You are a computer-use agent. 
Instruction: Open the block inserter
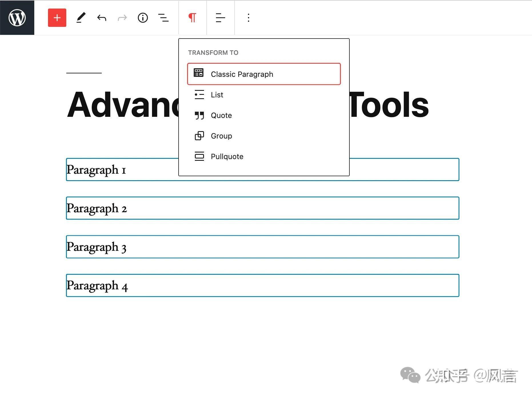(x=57, y=18)
